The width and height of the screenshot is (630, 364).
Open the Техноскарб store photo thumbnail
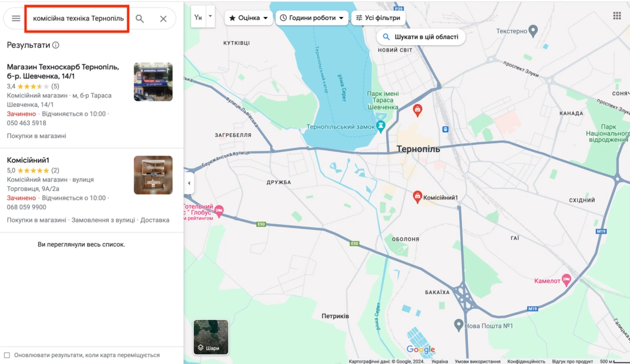(153, 82)
